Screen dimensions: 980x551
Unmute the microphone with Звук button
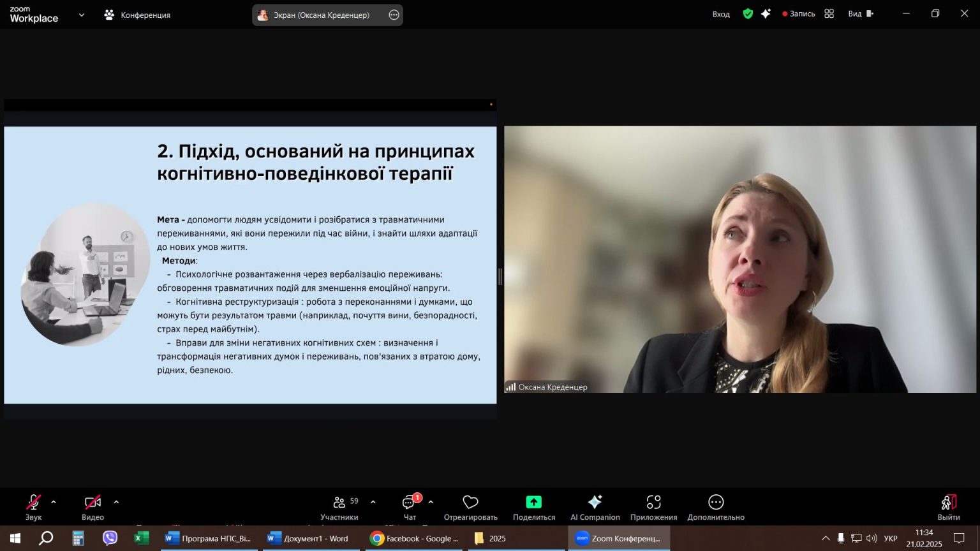point(34,508)
